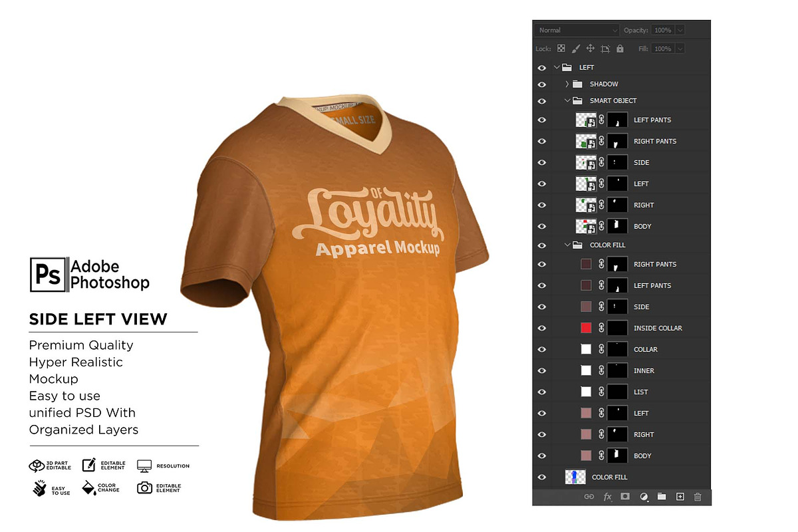798x532 pixels.
Task: Click the Lock position move icon
Action: 591,49
